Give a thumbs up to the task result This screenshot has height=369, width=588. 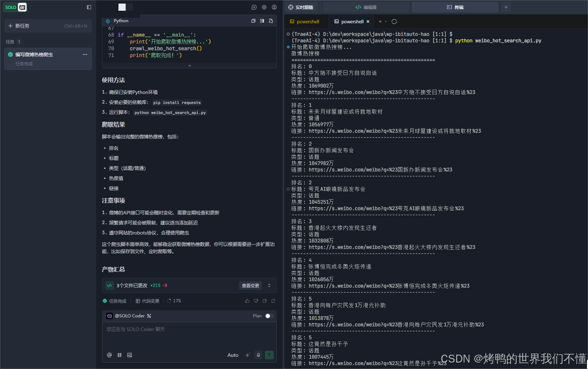pos(247,301)
